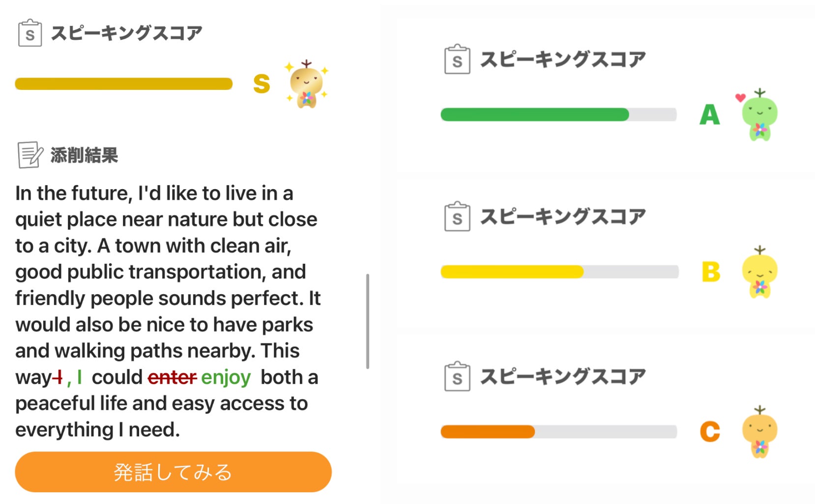Screen dimensions: 815x504
Task: Click the 添削結果 heading text
Action: click(84, 155)
